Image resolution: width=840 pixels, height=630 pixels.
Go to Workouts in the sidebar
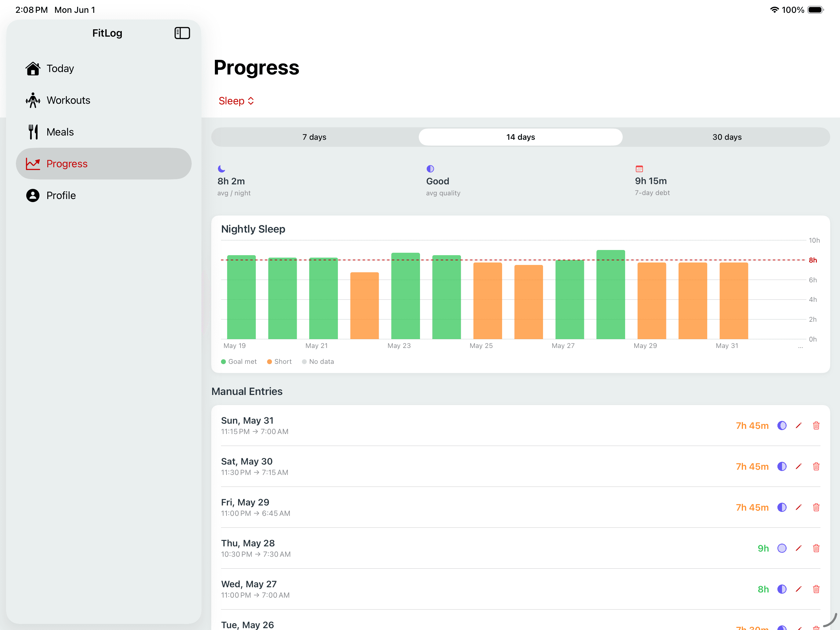click(x=104, y=100)
